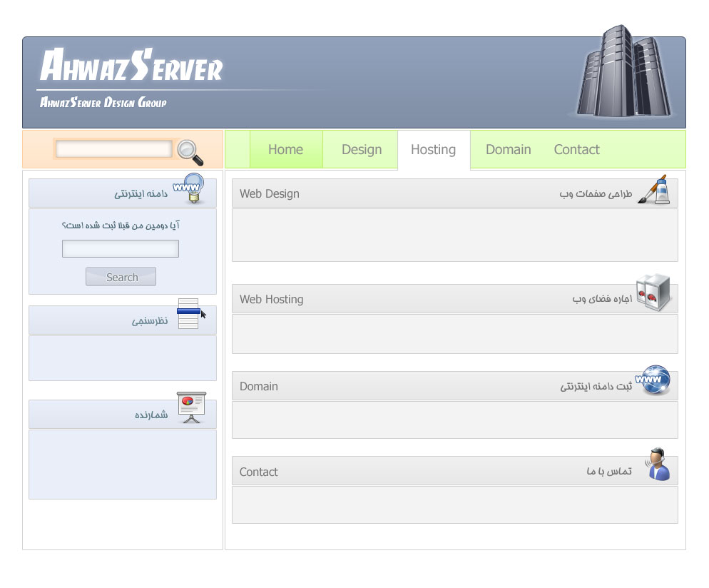Click the www globe Domain icon
709x588 pixels.
coord(653,380)
